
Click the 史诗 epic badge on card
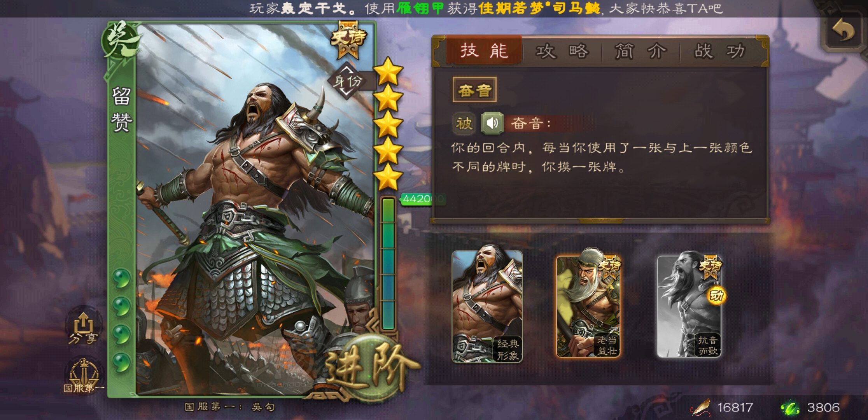[348, 39]
